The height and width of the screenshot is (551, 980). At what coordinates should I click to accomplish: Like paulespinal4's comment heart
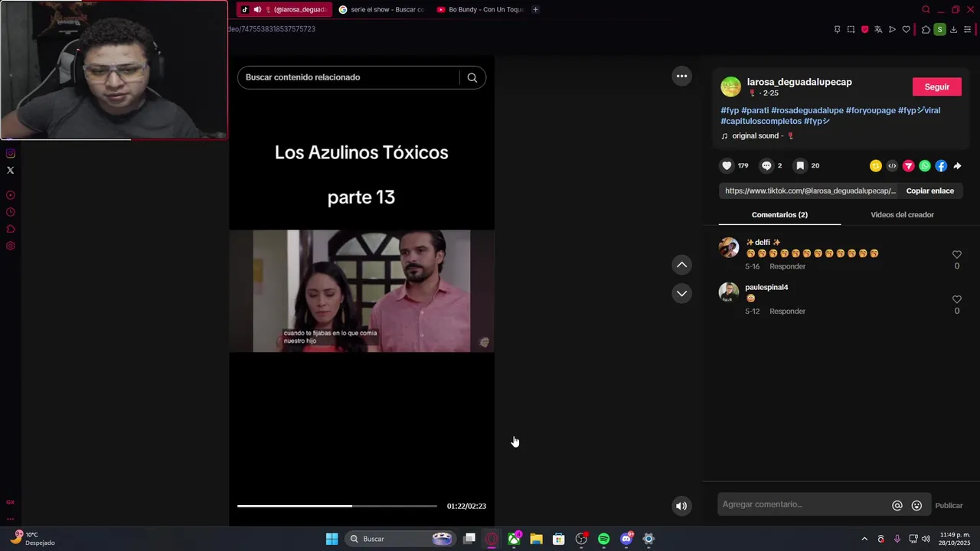[956, 300]
